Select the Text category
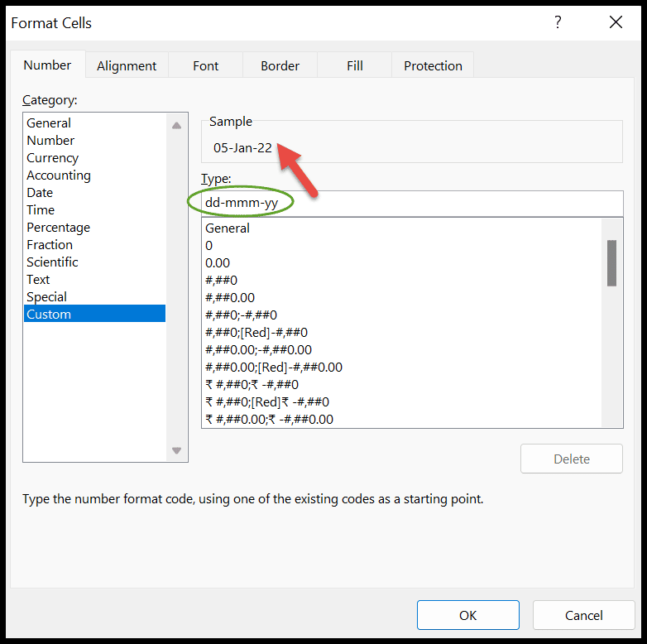Screen dimensions: 647x644 coord(95,280)
